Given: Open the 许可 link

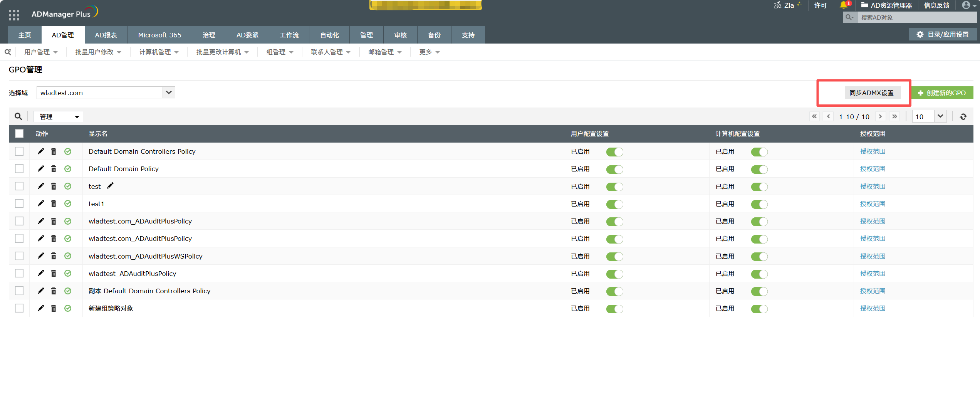Looking at the screenshot, I should point(821,5).
